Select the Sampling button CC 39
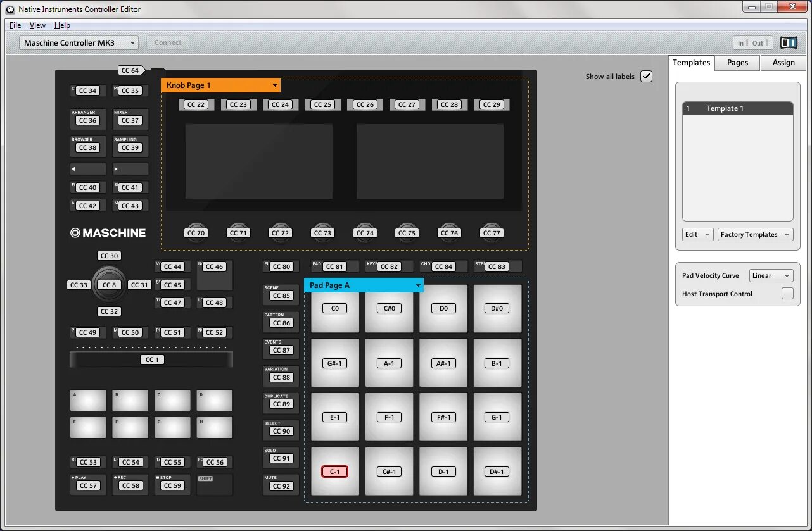 click(130, 146)
